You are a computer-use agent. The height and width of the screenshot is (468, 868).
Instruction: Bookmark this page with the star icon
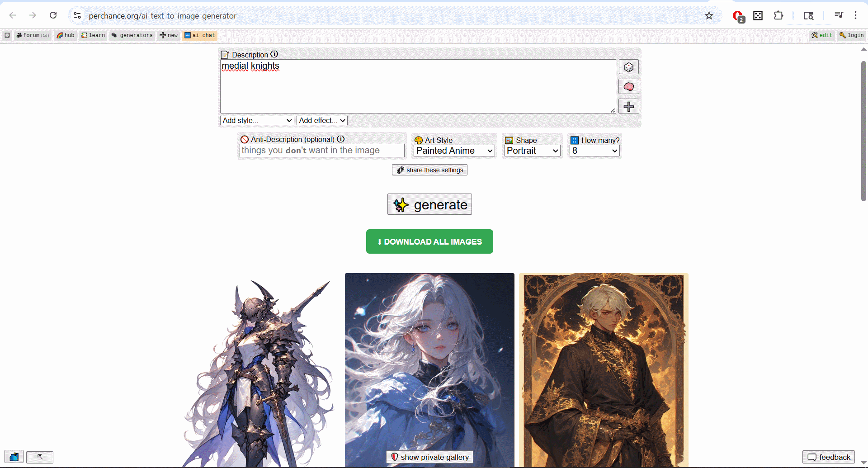pos(709,16)
